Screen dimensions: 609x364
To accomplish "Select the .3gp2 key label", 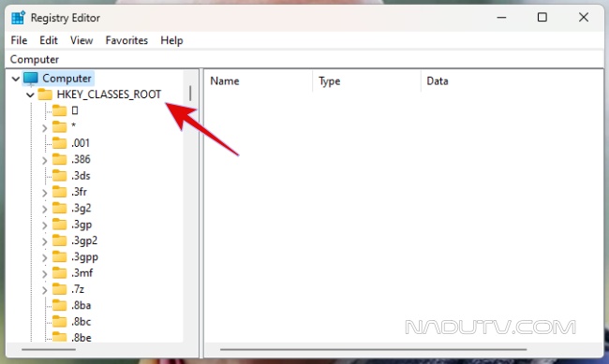I will coord(84,240).
